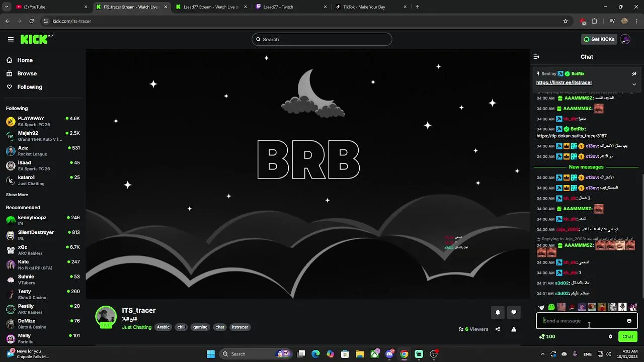
Task: Open Microsoft Edge from taskbar
Action: click(x=315, y=354)
